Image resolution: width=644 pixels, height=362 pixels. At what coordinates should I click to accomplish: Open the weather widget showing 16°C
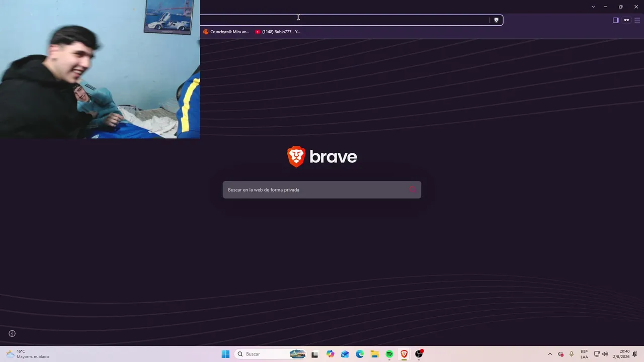[x=28, y=354]
